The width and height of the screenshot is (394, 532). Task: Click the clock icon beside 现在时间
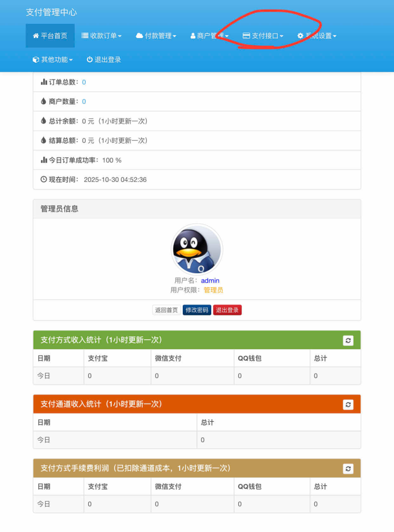44,179
